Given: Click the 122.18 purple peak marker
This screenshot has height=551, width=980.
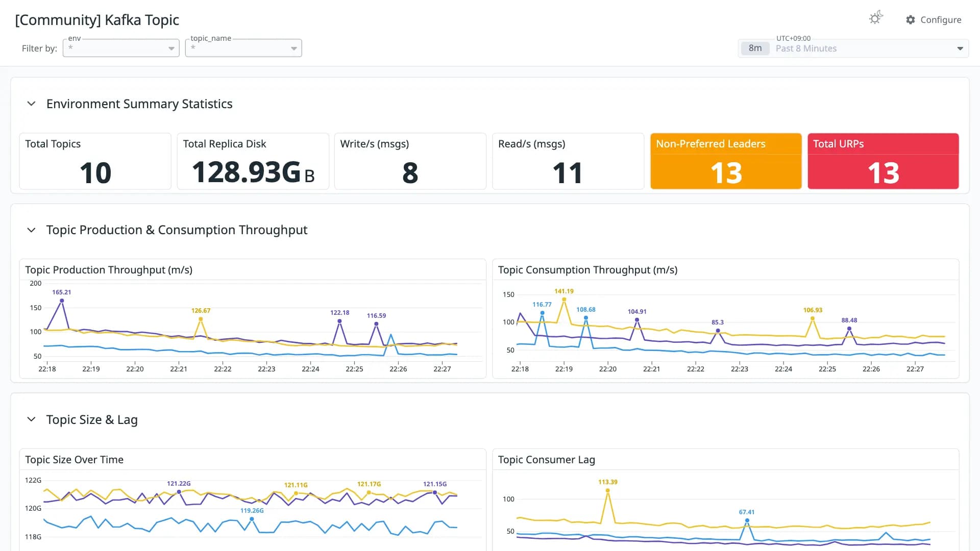Looking at the screenshot, I should (339, 321).
